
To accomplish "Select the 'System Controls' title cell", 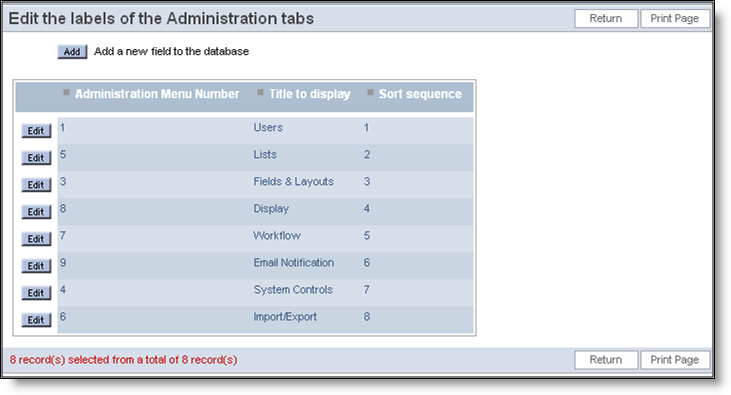I will pyautogui.click(x=293, y=290).
